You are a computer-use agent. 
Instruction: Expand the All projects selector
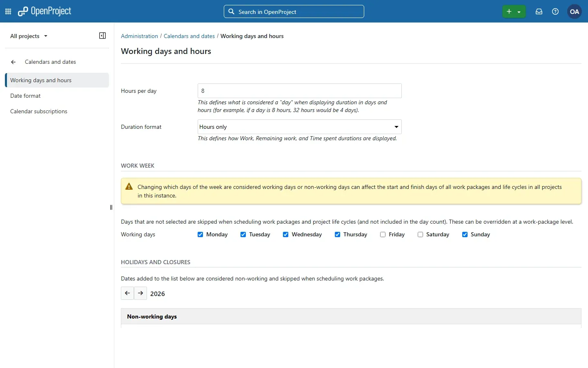[x=29, y=36]
